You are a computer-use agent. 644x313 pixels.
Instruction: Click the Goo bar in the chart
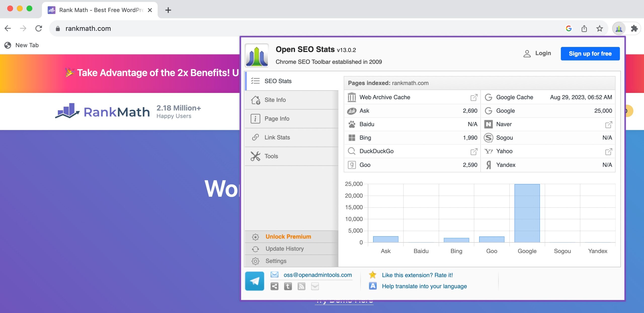[x=492, y=239]
